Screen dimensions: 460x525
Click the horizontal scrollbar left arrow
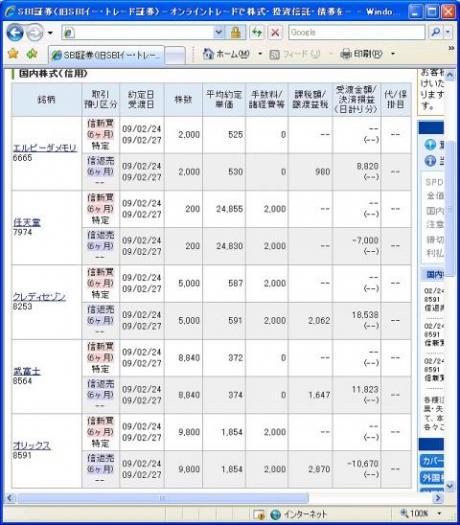tap(10, 498)
